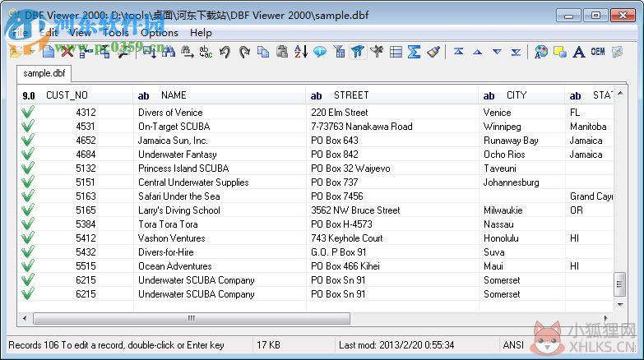
Task: Sort records with the A-Z icon
Action: 301,52
